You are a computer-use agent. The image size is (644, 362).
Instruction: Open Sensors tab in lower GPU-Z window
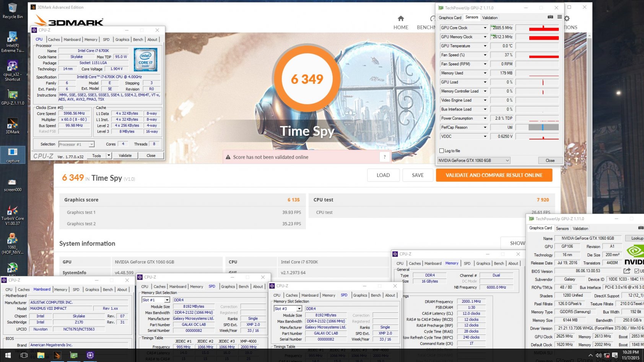562,229
